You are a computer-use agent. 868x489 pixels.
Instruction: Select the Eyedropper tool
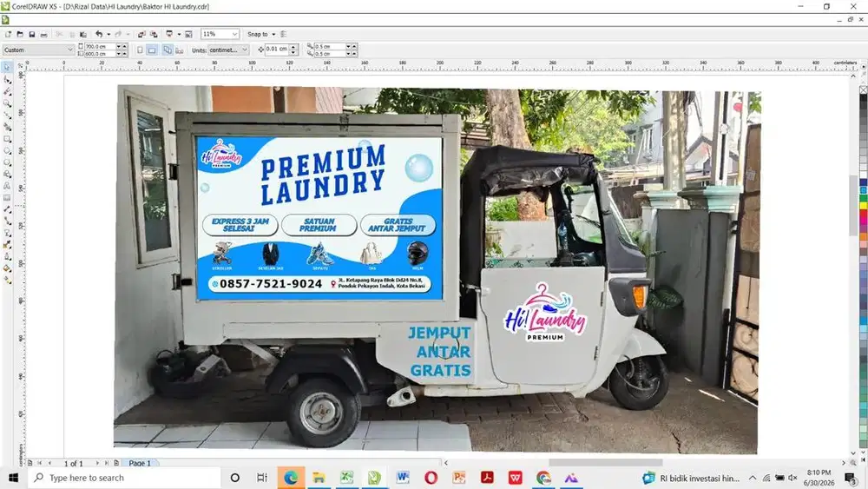(x=7, y=245)
